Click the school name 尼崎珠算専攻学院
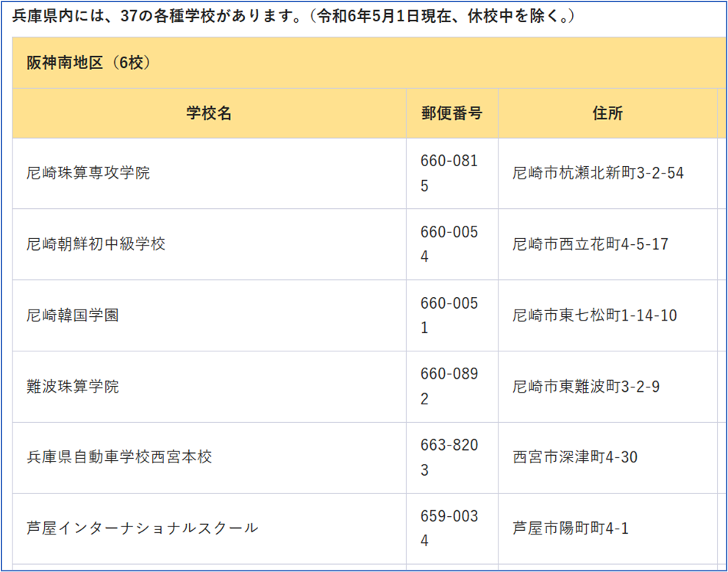 coord(88,174)
